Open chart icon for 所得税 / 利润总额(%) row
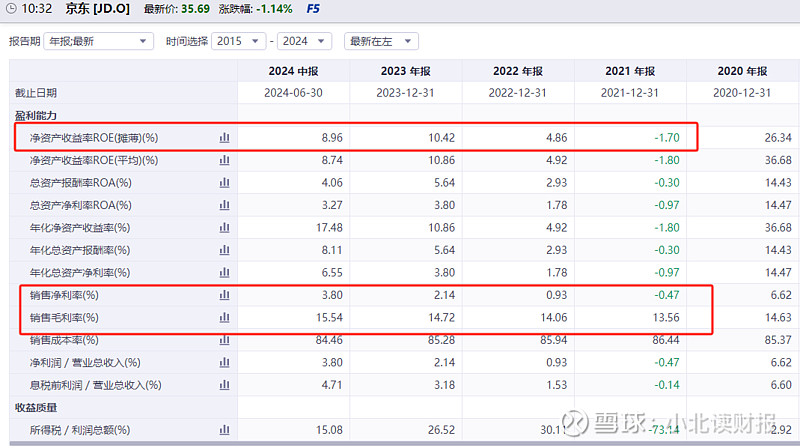The height and width of the screenshot is (448, 800). (x=224, y=430)
